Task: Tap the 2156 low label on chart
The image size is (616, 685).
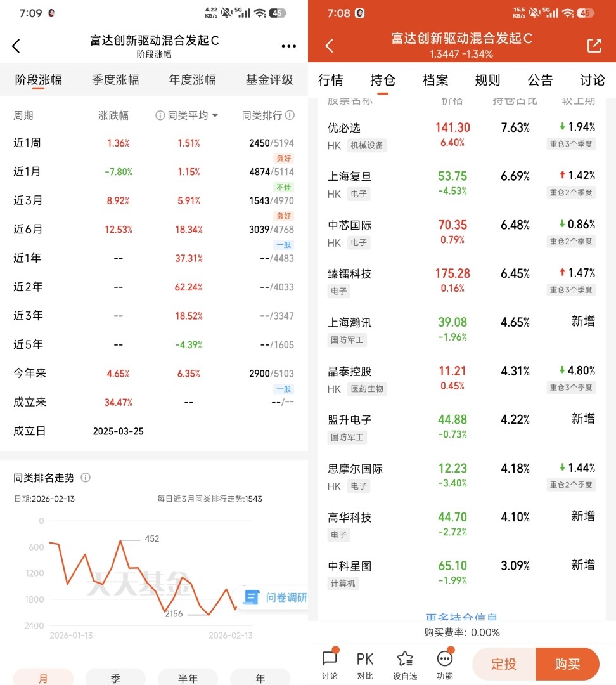Action: pos(174,614)
